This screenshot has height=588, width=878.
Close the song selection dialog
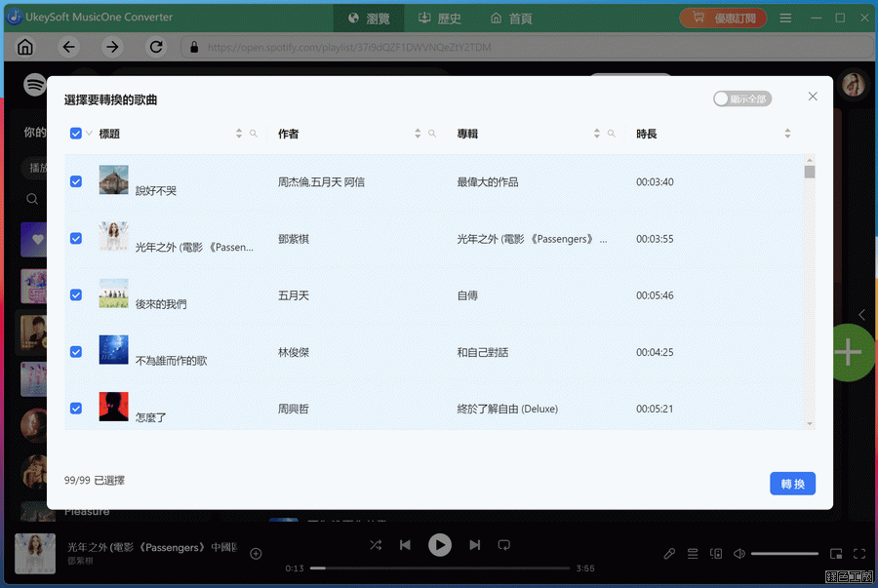click(x=813, y=97)
